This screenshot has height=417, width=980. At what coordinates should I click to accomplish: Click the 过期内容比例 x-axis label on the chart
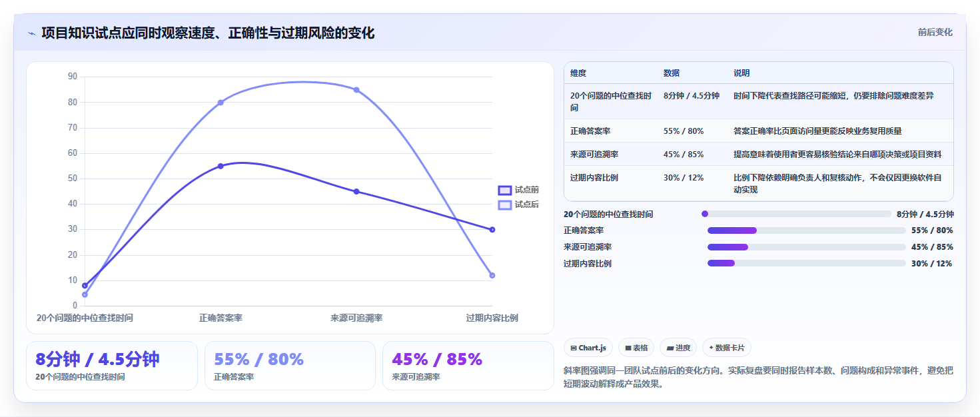[492, 318]
